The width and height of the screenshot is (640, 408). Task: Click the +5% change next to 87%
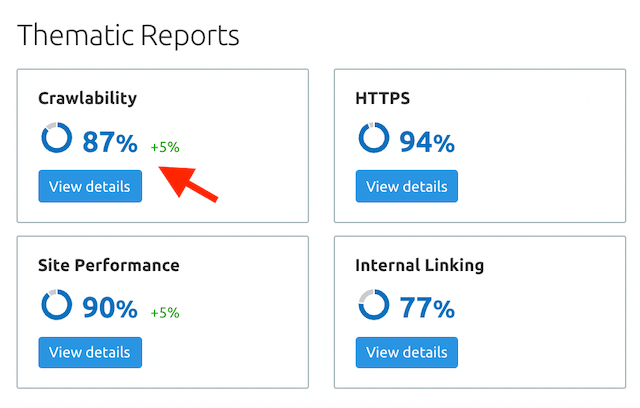click(x=165, y=147)
